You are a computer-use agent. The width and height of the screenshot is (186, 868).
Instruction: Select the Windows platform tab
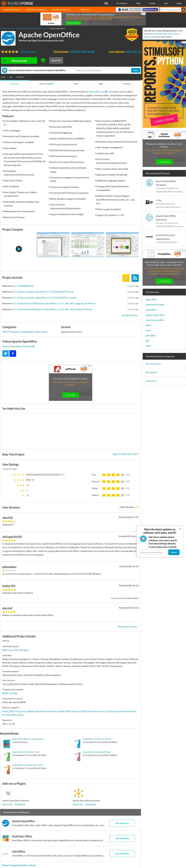pos(20,77)
